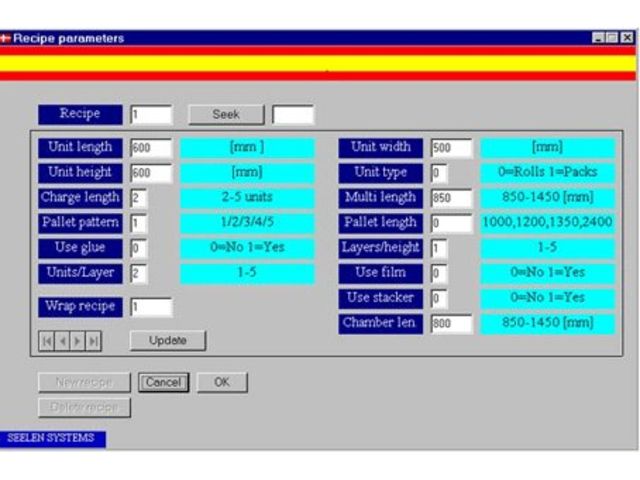Jump to the last recipe record
The height and width of the screenshot is (480, 640).
click(x=93, y=341)
